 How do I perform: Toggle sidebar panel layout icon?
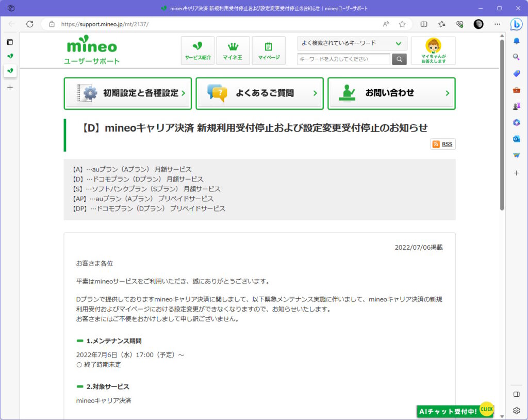(516, 394)
